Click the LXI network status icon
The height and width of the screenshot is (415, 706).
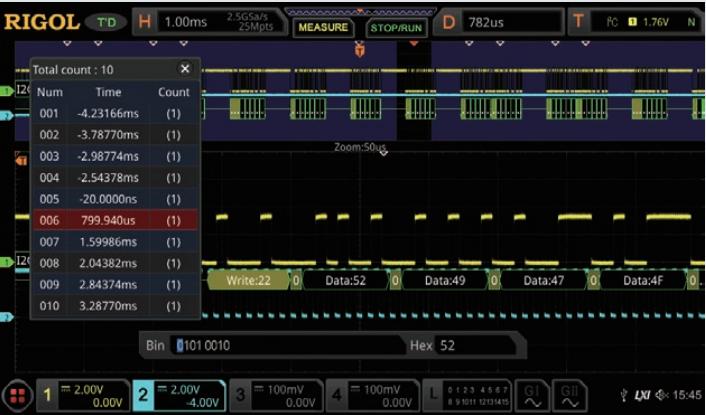pyautogui.click(x=642, y=395)
